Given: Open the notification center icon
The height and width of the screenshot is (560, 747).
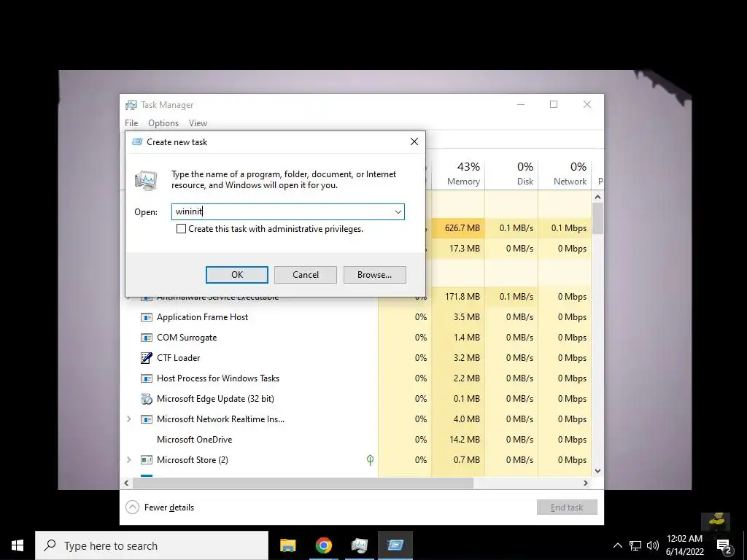Looking at the screenshot, I should coord(724,545).
